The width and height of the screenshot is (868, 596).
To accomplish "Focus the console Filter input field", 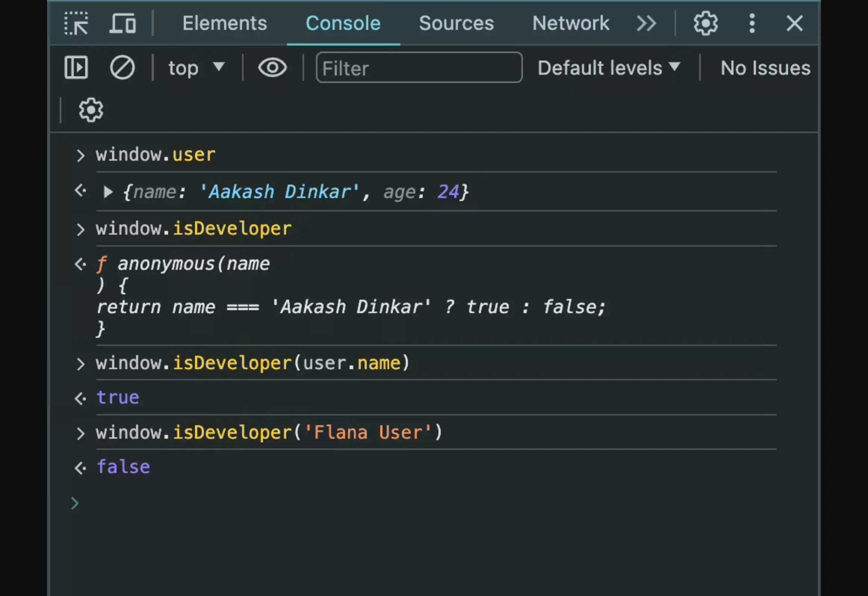I will 419,68.
